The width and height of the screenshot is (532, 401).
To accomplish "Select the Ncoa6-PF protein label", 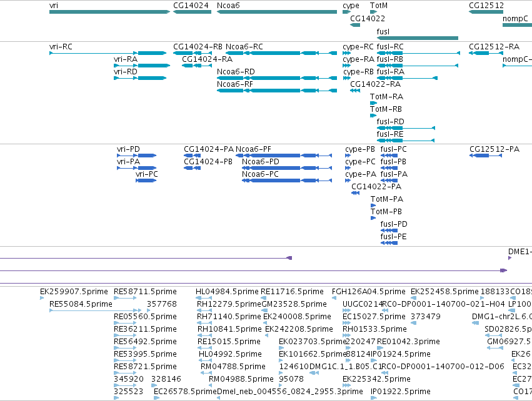I will point(253,149).
